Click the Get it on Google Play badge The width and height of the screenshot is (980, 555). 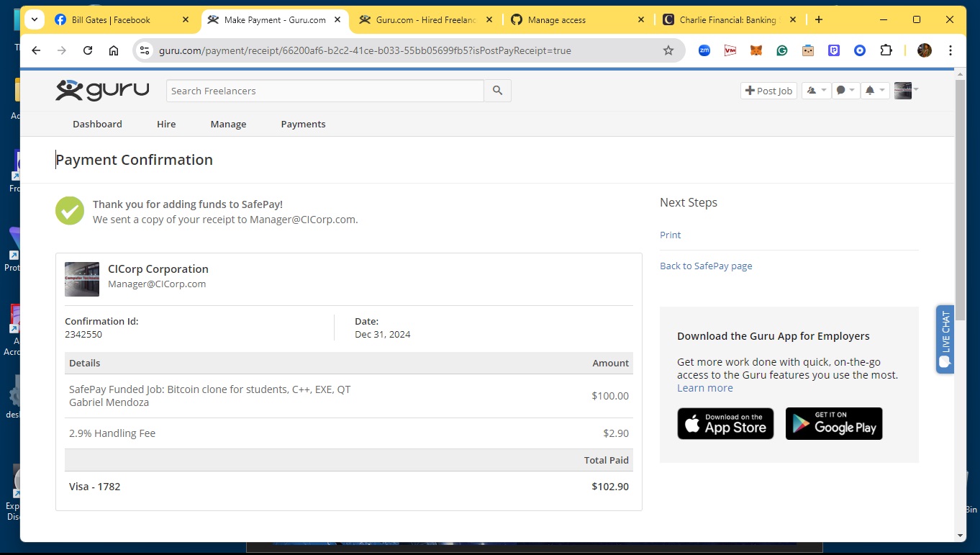[834, 424]
